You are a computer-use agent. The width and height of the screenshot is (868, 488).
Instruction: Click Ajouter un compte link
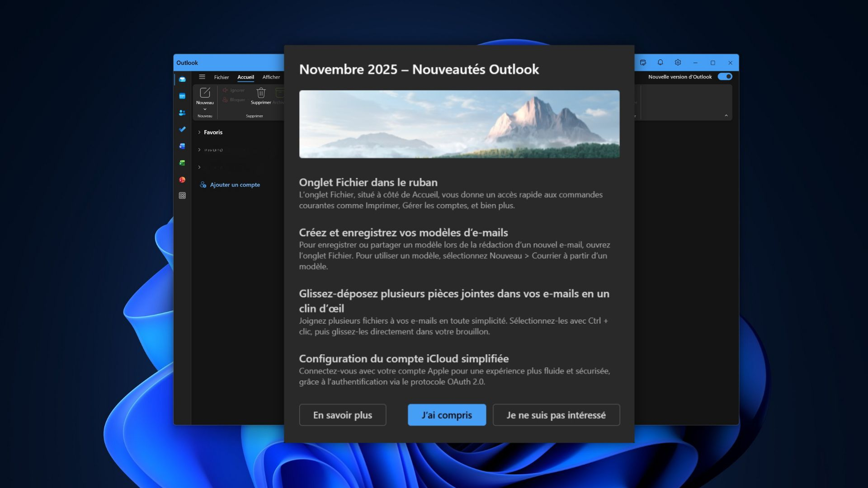pos(235,184)
